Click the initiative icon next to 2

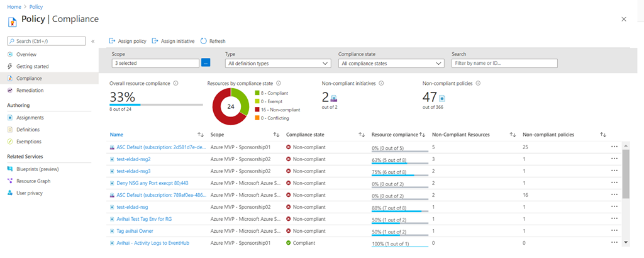point(335,98)
